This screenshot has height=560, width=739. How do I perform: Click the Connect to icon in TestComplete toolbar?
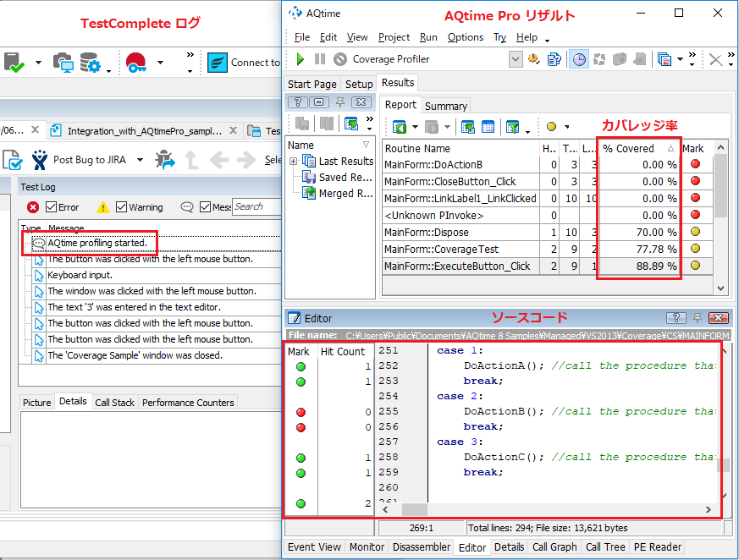(x=218, y=62)
